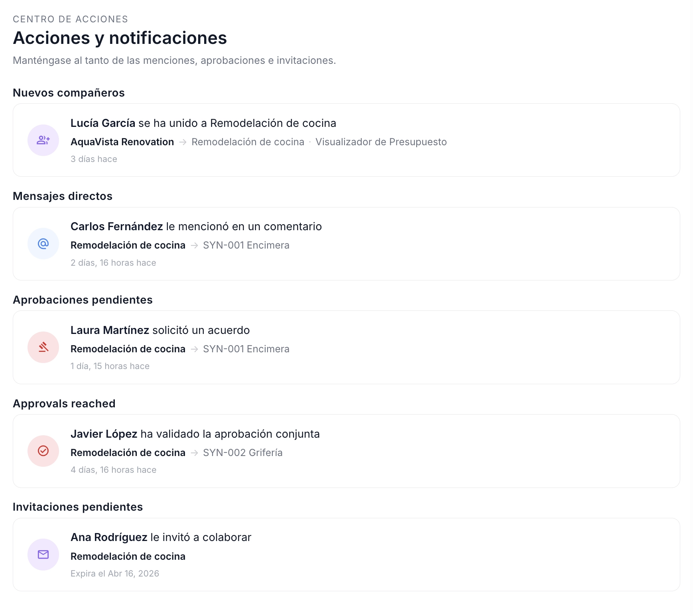Open Visualizador de Presupuesto link

pos(381,142)
